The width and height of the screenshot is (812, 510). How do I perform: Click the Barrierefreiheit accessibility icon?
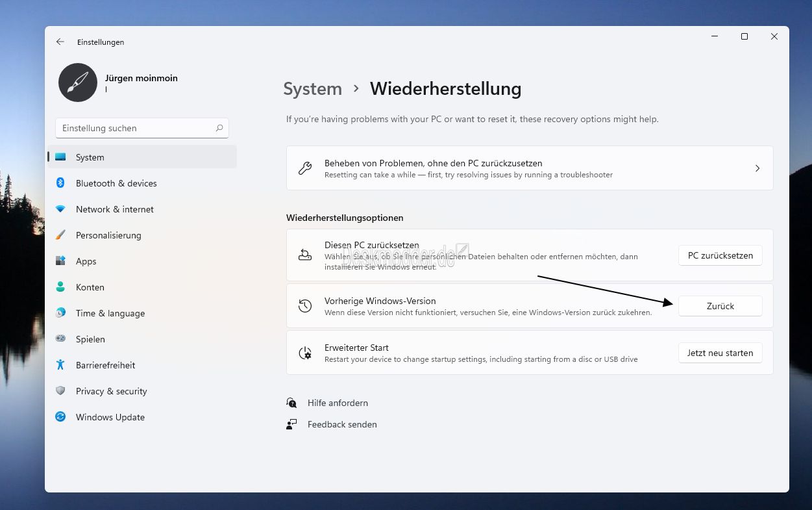pyautogui.click(x=60, y=365)
